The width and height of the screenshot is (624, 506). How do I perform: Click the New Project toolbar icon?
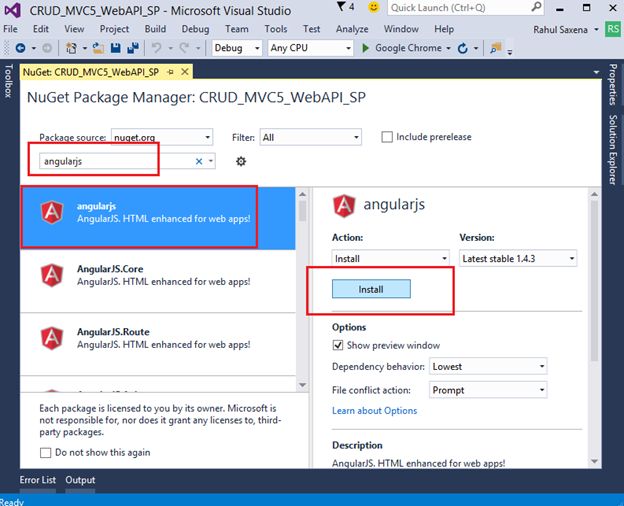71,48
